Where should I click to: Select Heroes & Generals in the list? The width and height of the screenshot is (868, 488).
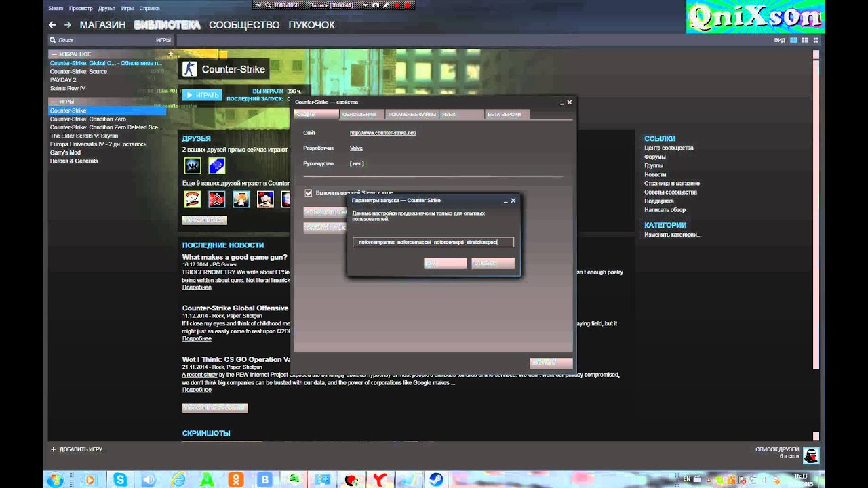[74, 161]
